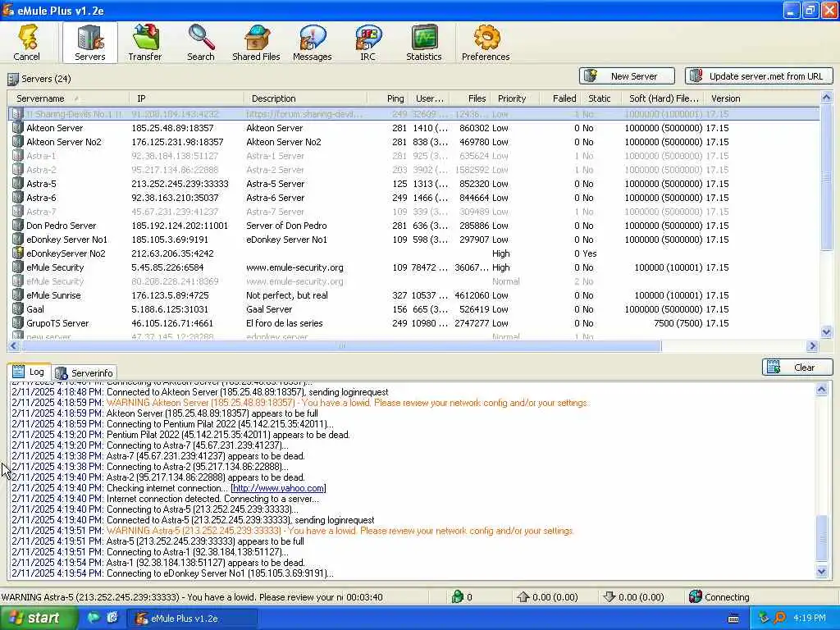Click the download arrow icon in status bar
Viewport: 840px width, 630px height.
pos(609,597)
